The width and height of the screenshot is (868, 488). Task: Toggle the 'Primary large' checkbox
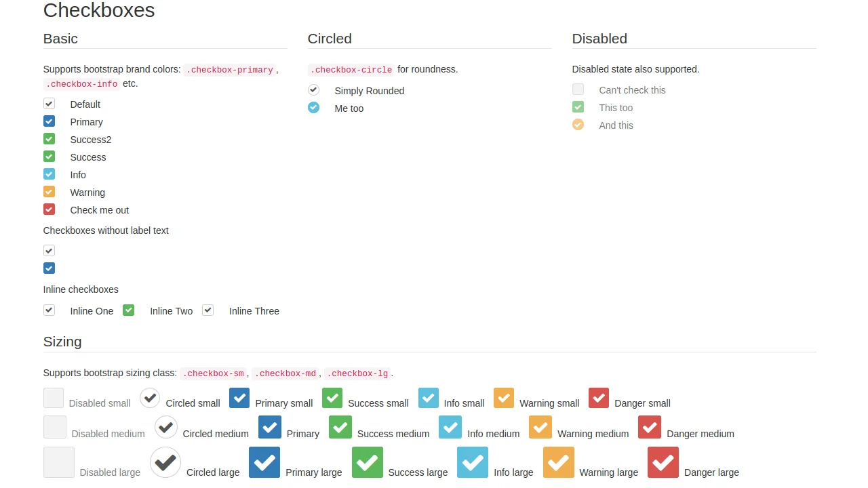pos(264,462)
